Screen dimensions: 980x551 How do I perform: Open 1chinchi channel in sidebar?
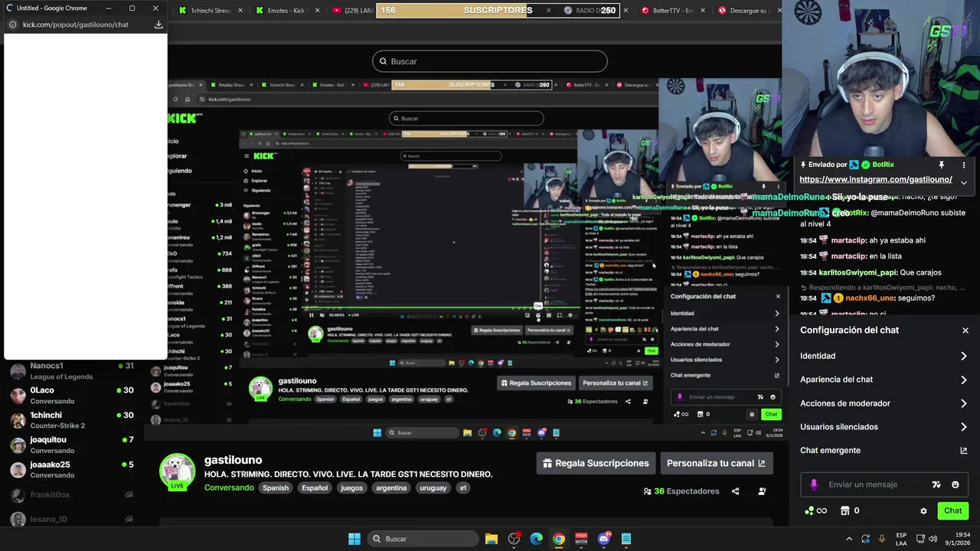(72, 420)
